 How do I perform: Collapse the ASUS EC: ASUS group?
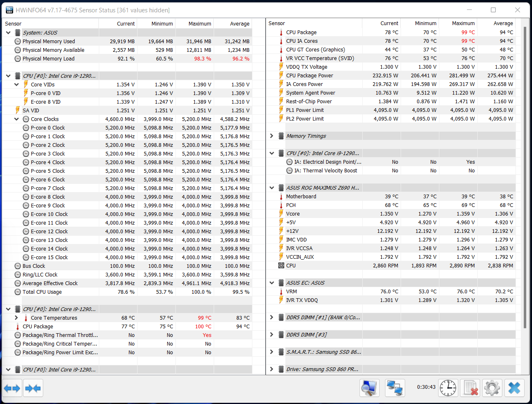(272, 283)
